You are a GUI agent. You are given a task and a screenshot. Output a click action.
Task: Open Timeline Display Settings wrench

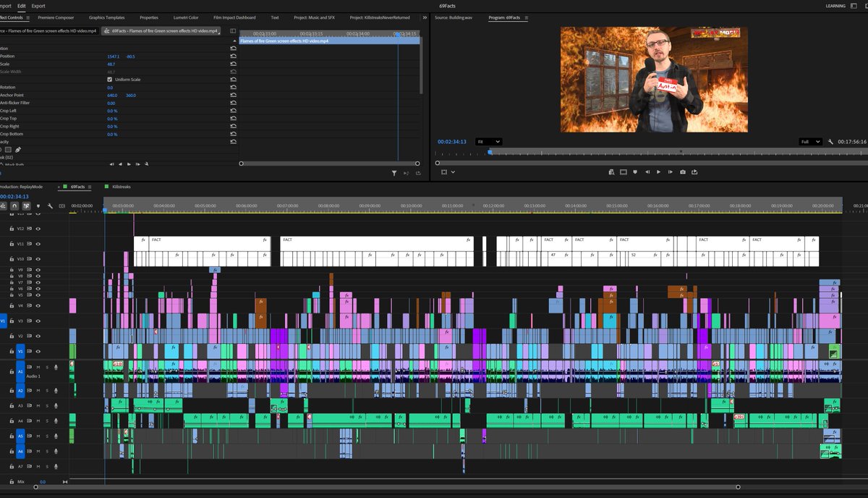coord(50,206)
